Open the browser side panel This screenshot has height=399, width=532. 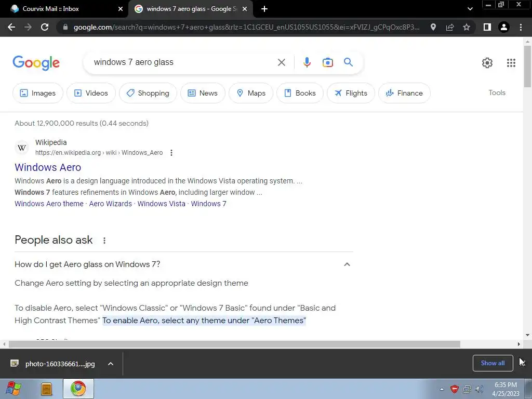[x=487, y=27]
